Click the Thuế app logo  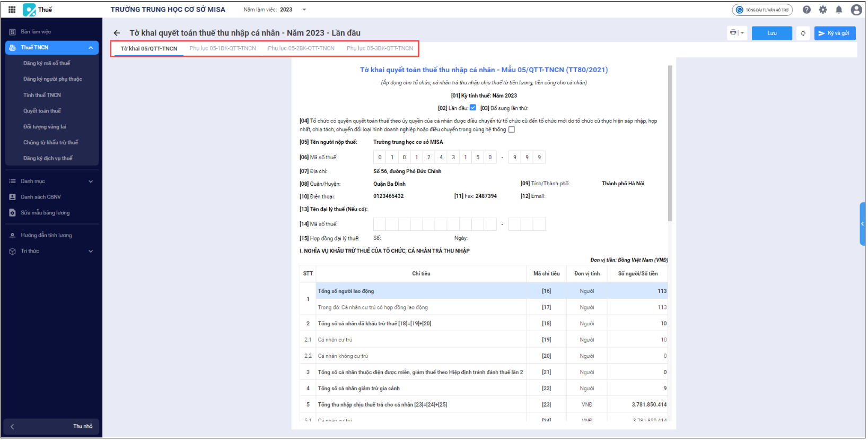pos(29,10)
